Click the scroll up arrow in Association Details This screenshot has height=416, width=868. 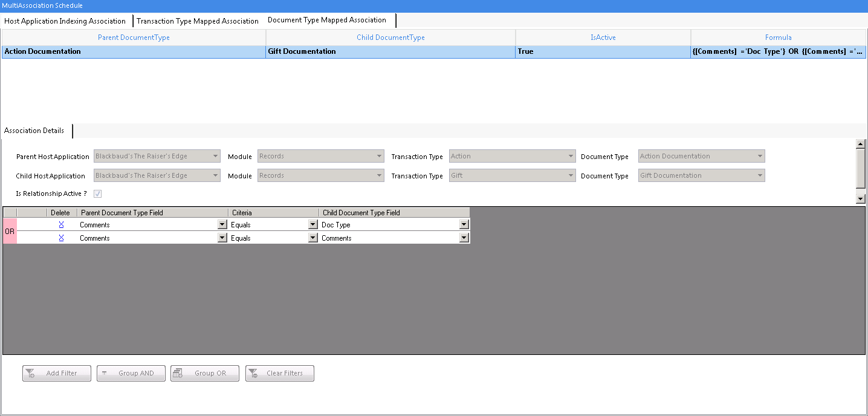[x=861, y=144]
